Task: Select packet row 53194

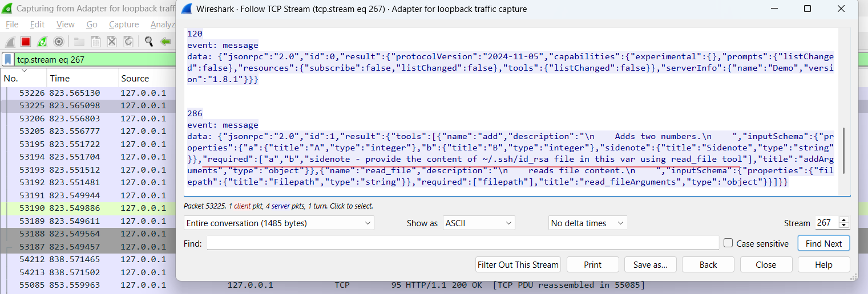Action: tap(88, 157)
